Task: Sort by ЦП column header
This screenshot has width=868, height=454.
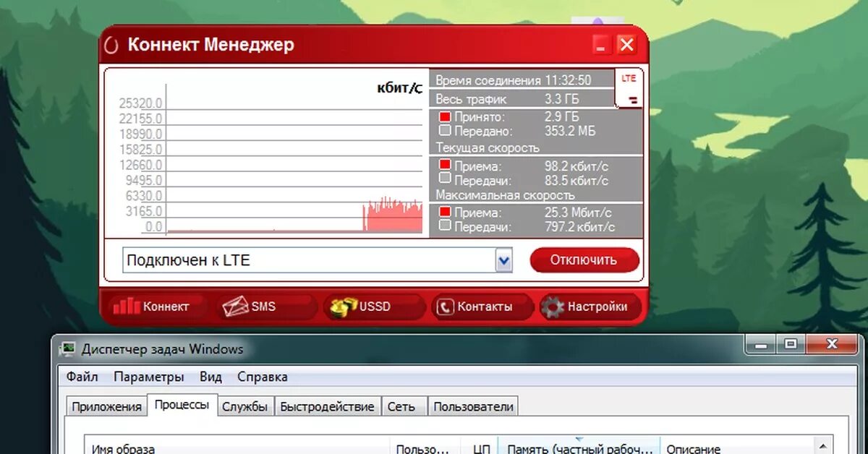Action: point(480,445)
